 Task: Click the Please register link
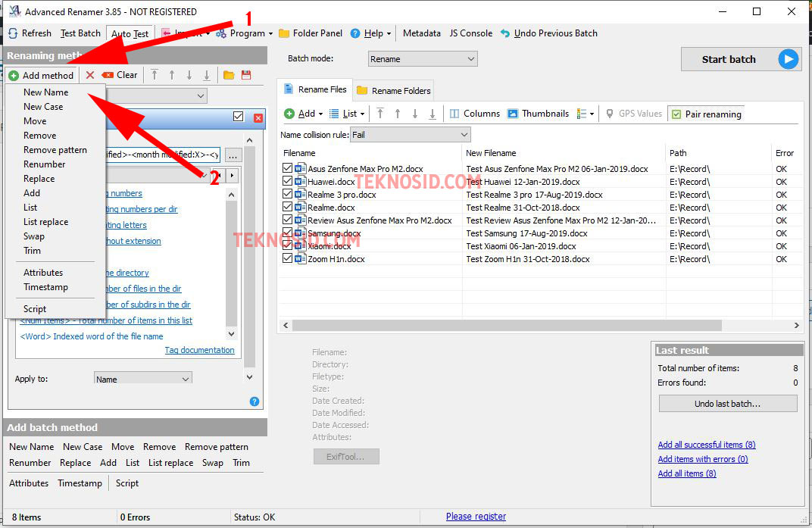[x=476, y=517]
